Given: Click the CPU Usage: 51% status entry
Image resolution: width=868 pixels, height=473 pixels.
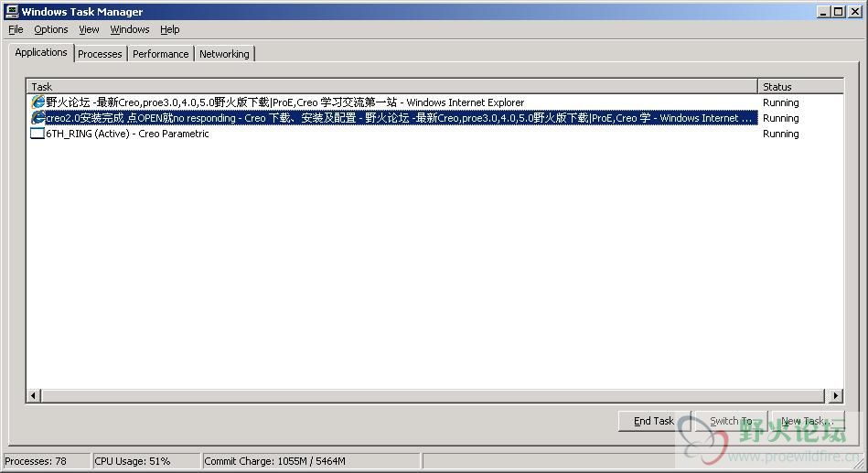Looking at the screenshot, I should pos(146,461).
